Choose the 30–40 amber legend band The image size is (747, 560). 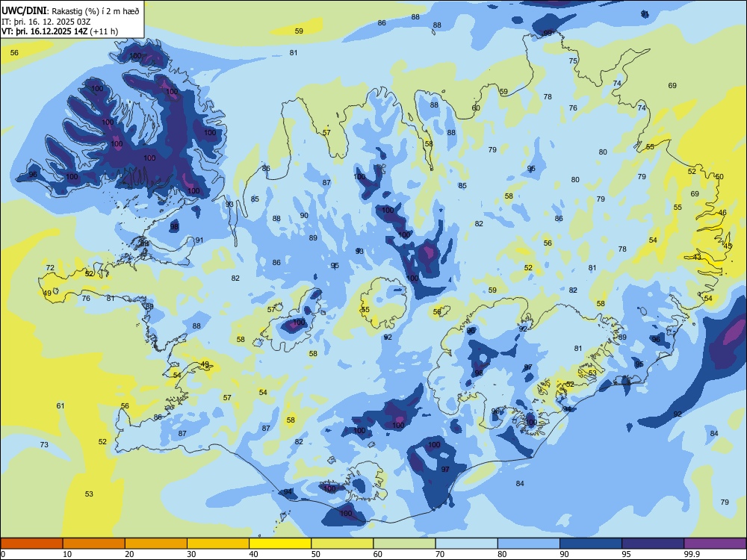[x=218, y=544]
